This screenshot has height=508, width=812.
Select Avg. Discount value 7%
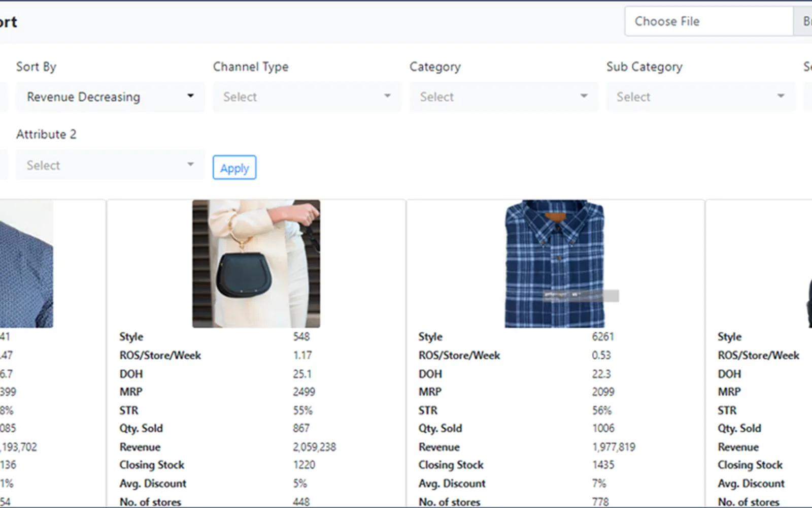599,484
